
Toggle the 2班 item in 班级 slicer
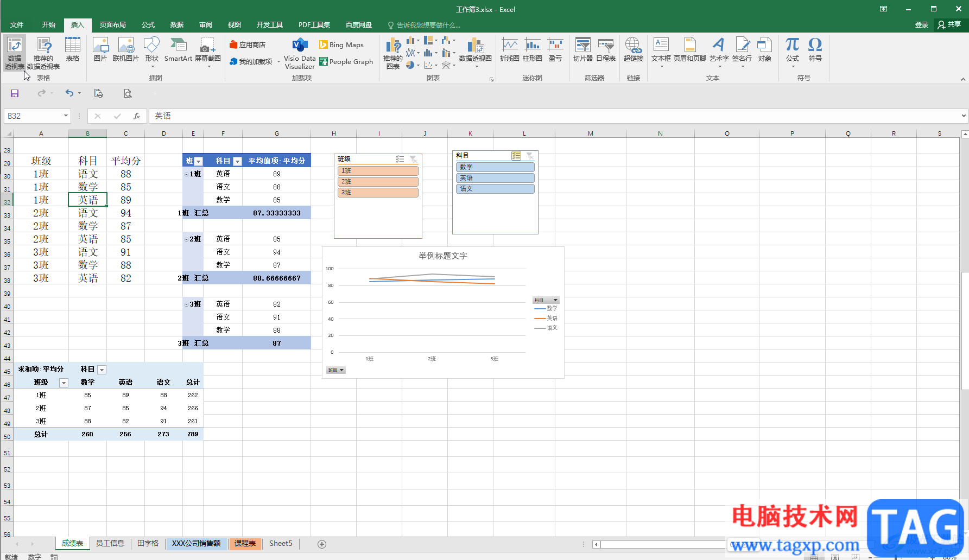(x=378, y=182)
